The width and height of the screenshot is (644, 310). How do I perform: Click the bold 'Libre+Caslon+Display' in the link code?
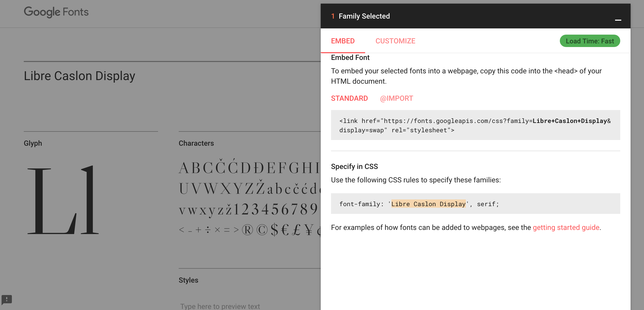click(x=570, y=121)
